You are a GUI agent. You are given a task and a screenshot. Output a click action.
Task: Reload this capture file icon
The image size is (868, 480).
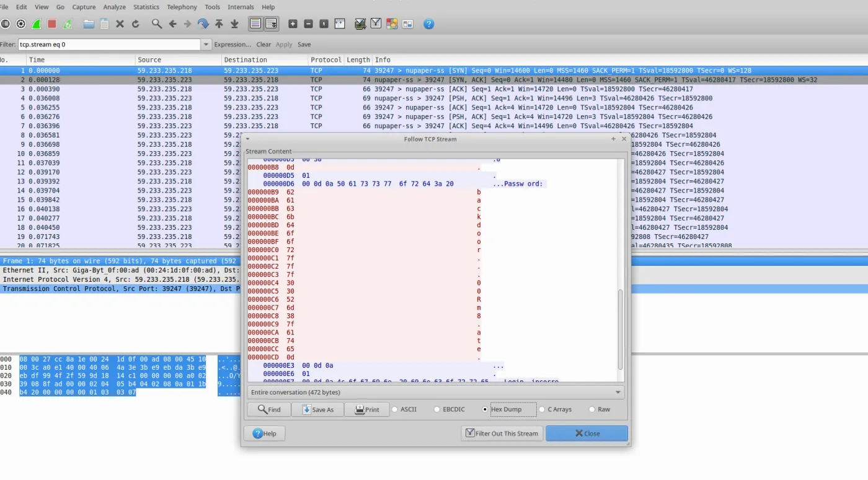135,24
